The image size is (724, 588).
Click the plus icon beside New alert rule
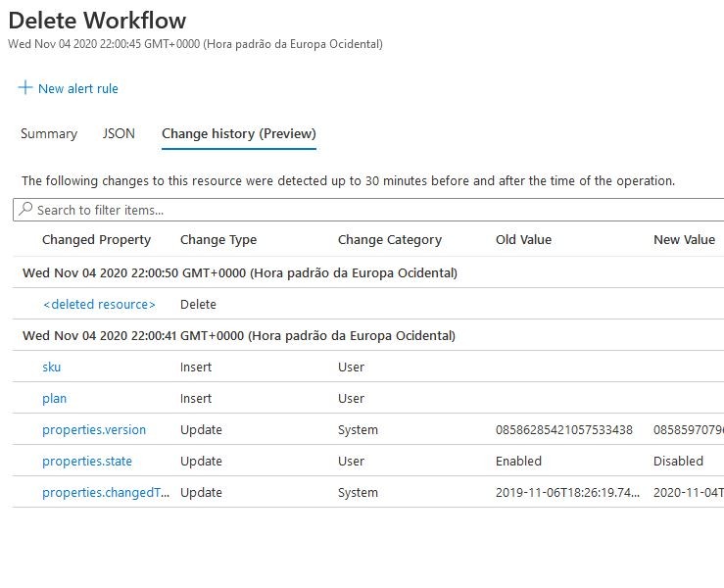tap(24, 88)
